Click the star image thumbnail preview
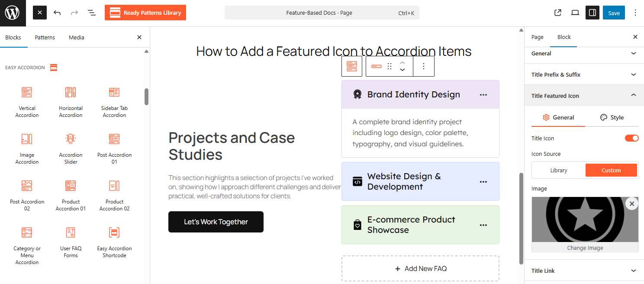Screen dimensions: 644x284 [x=585, y=219]
